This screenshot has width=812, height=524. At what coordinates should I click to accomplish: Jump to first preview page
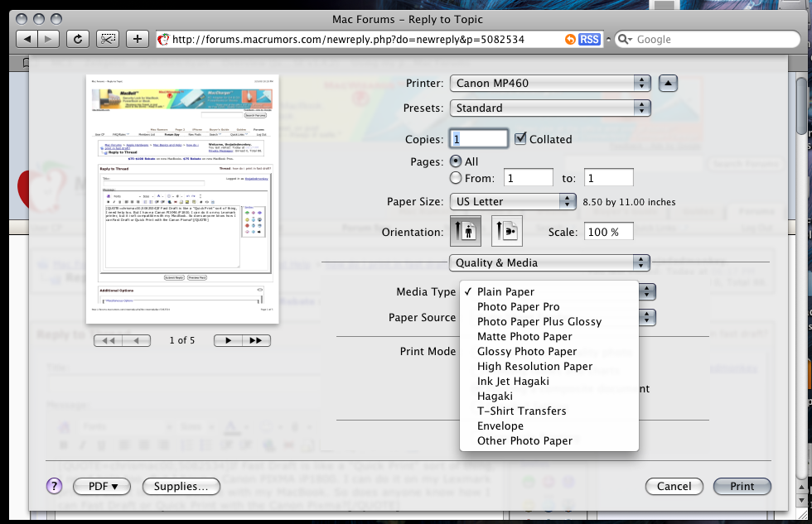[109, 340]
